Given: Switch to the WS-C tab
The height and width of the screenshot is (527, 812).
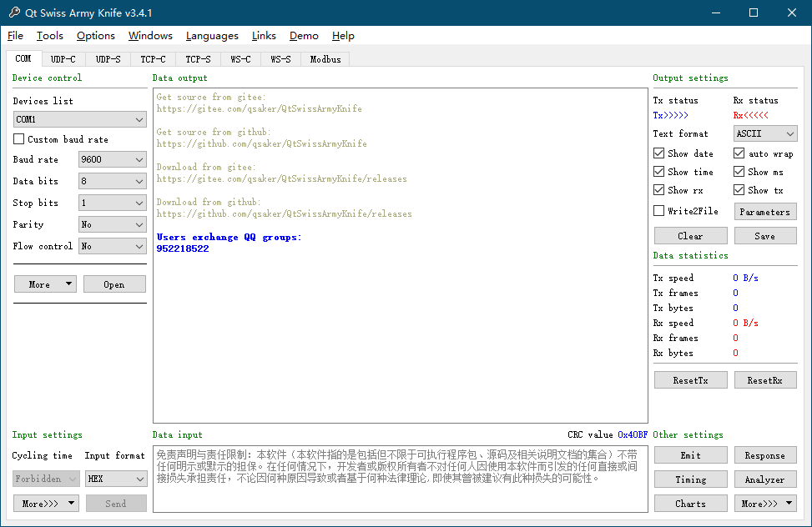Looking at the screenshot, I should [x=241, y=59].
